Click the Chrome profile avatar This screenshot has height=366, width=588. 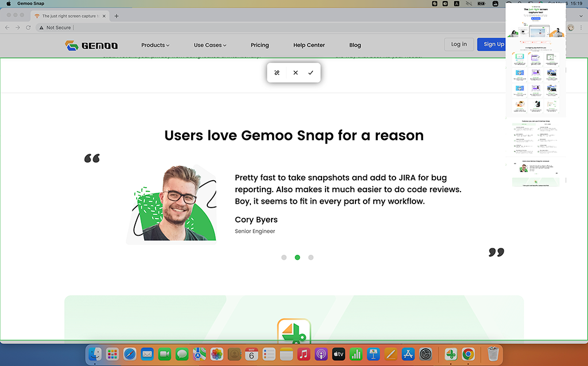coord(571,28)
